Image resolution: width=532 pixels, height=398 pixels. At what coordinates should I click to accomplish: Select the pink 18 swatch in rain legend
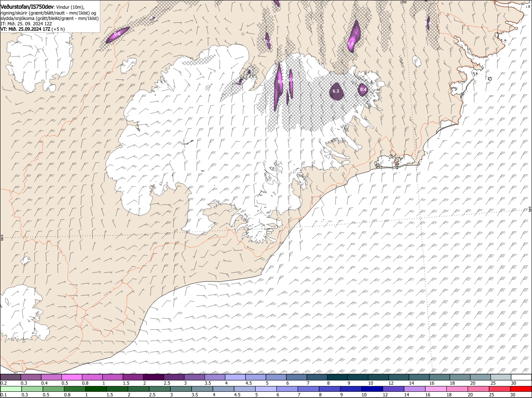[x=457, y=389]
